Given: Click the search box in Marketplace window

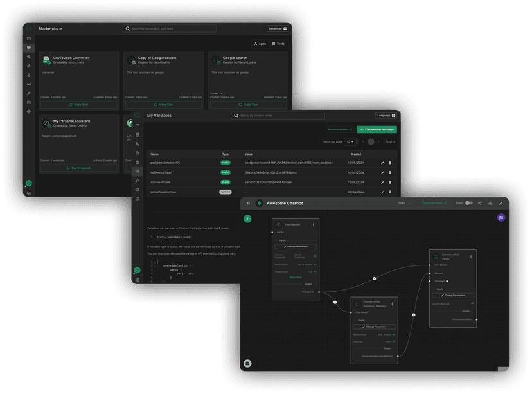Looking at the screenshot, I should click(170, 28).
